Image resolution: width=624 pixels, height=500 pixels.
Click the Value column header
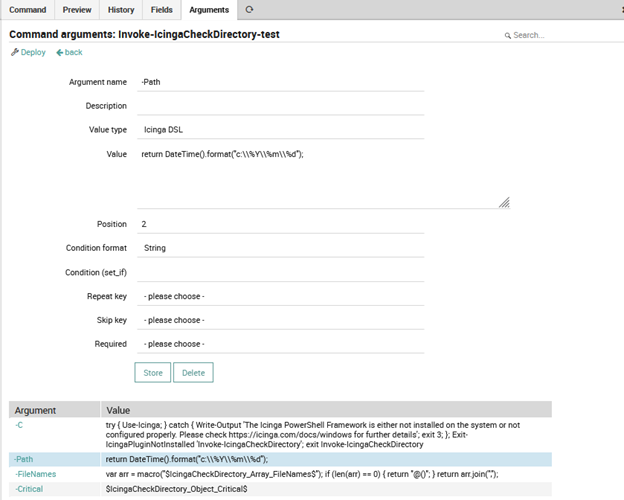[326, 410]
